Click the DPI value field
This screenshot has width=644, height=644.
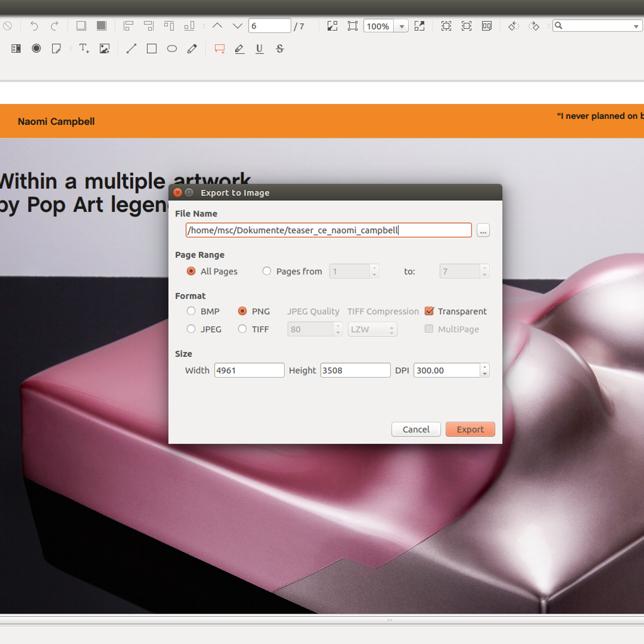pos(447,370)
